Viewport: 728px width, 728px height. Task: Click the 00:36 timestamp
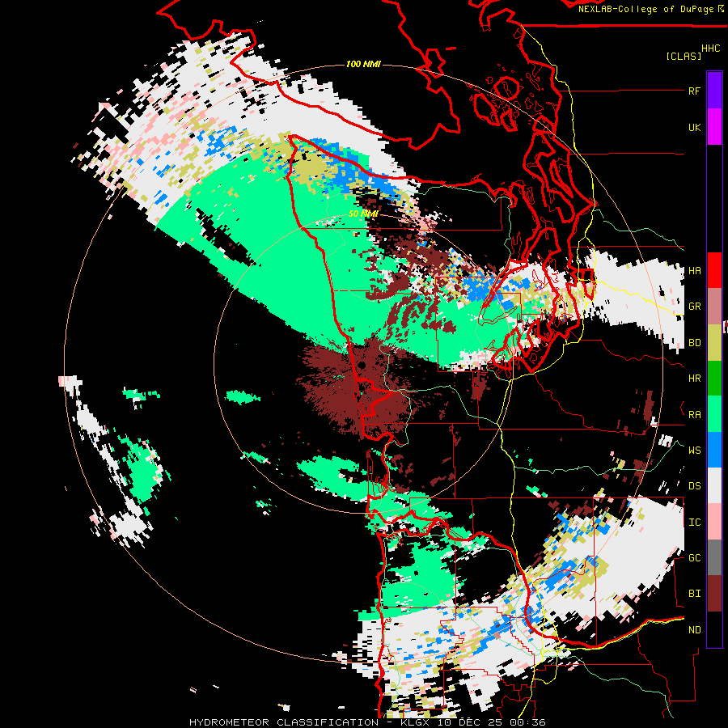[x=528, y=722]
